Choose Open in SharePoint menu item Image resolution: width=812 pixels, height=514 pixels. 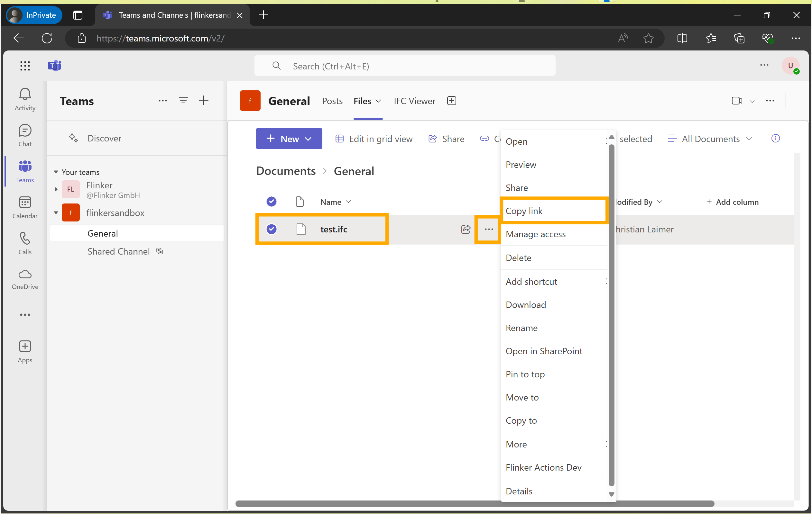click(554, 351)
